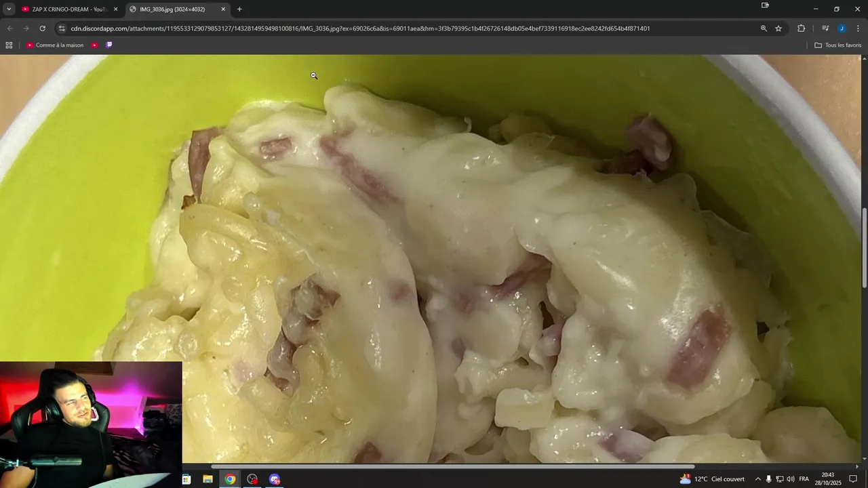Open weather widget 12°C Ciel couvert
Screen dimensions: 868x488
[712, 479]
